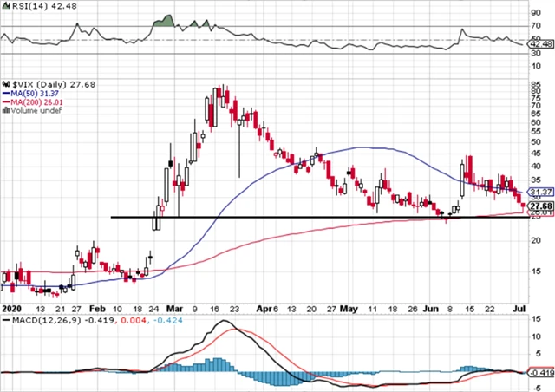555x392 pixels.
Task: Click the 27.68 current price tag
Action: (x=541, y=205)
